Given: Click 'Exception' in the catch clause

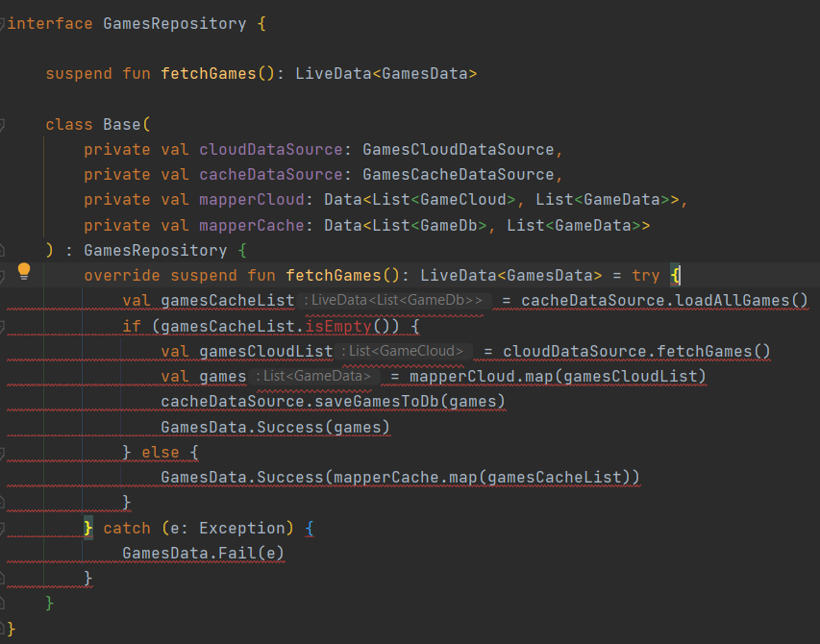Looking at the screenshot, I should tap(242, 528).
